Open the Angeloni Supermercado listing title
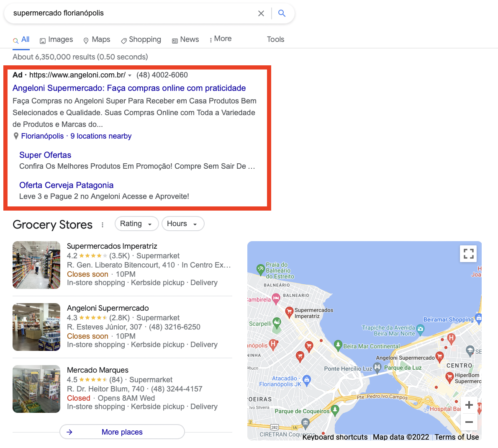This screenshot has height=448, width=498. [108, 308]
